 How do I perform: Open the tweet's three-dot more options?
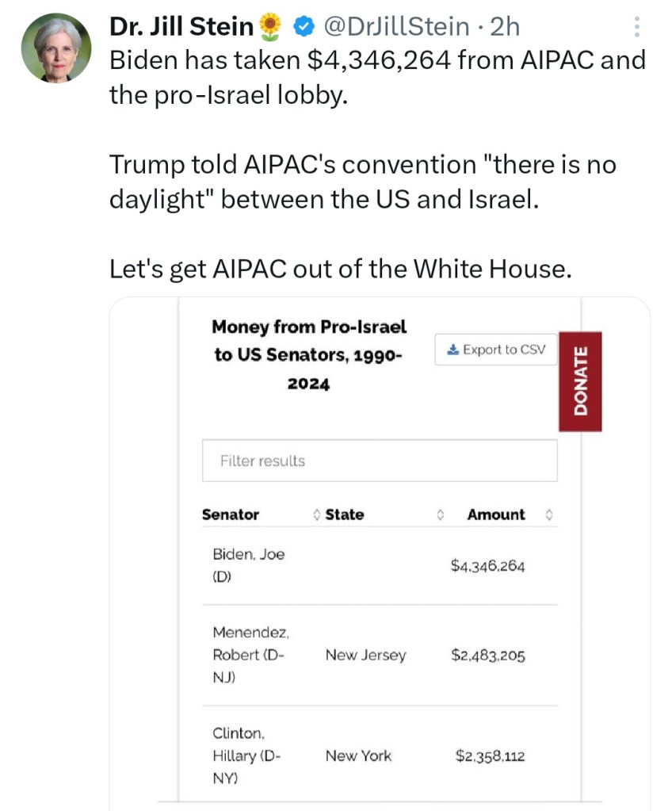tap(638, 29)
